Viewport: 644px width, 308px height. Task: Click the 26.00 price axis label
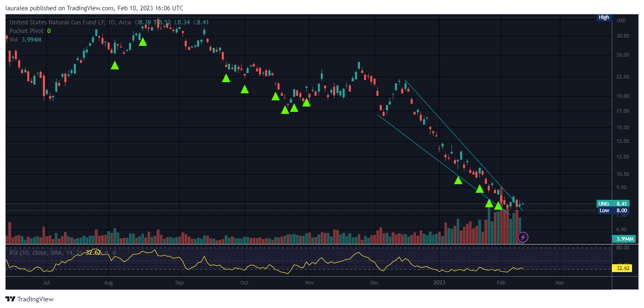[623, 55]
